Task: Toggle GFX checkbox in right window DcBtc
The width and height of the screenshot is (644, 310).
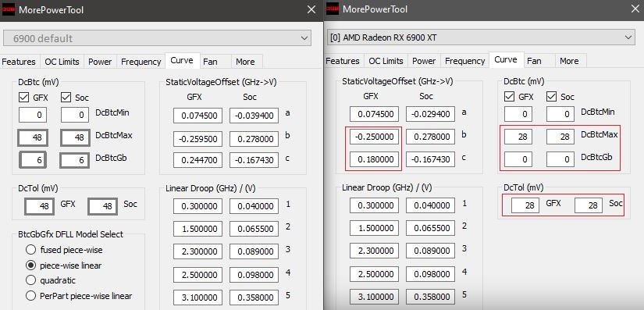Action: [509, 97]
